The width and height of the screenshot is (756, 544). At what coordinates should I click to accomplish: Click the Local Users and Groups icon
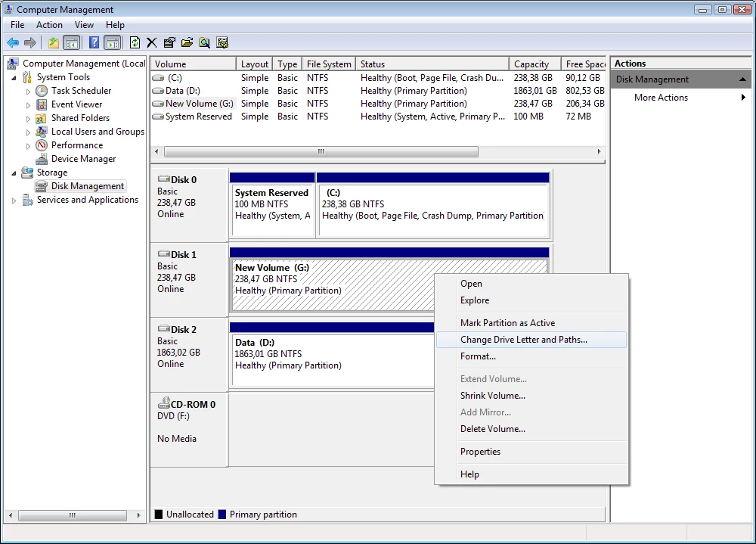42,132
